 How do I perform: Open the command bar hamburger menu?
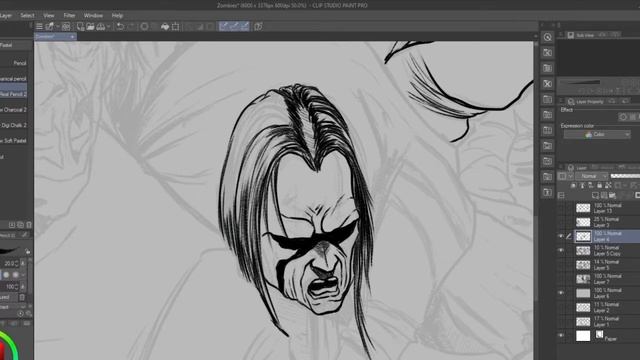pyautogui.click(x=39, y=27)
